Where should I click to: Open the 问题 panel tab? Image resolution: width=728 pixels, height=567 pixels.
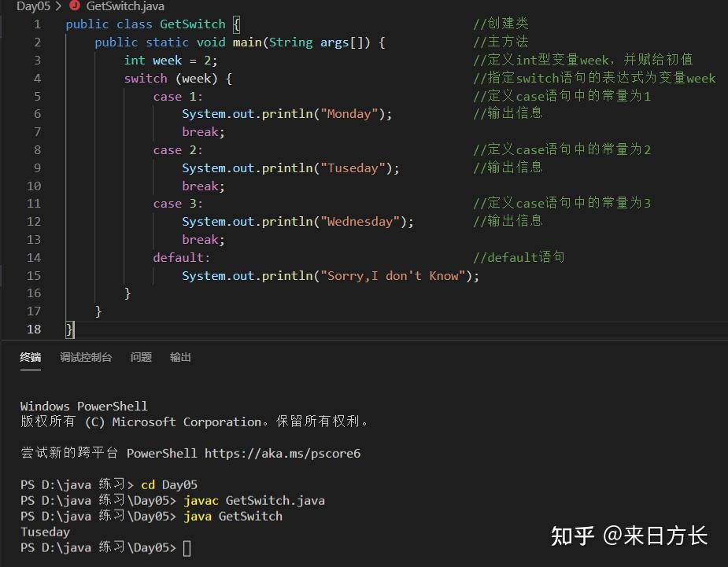point(140,357)
